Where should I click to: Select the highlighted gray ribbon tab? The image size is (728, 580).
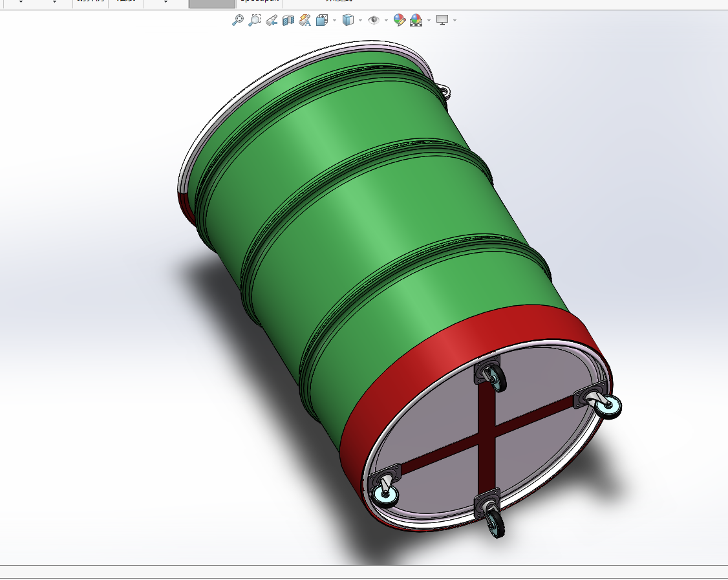click(x=211, y=3)
